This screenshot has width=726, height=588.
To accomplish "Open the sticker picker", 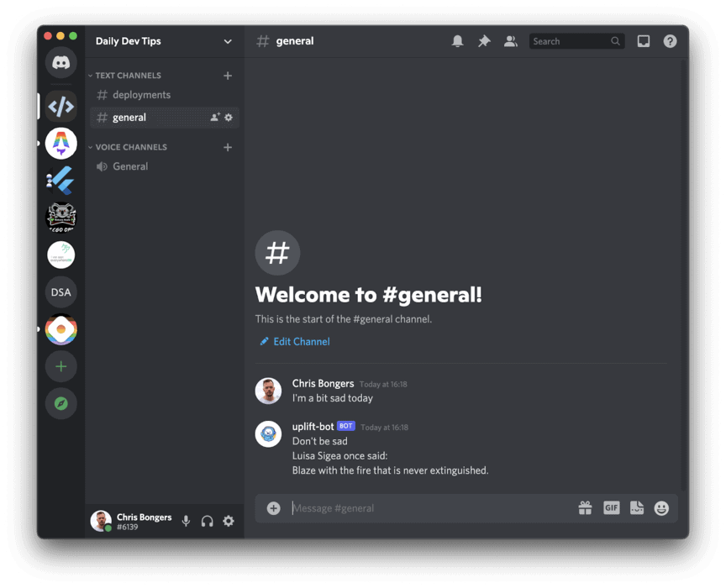I will click(x=637, y=508).
